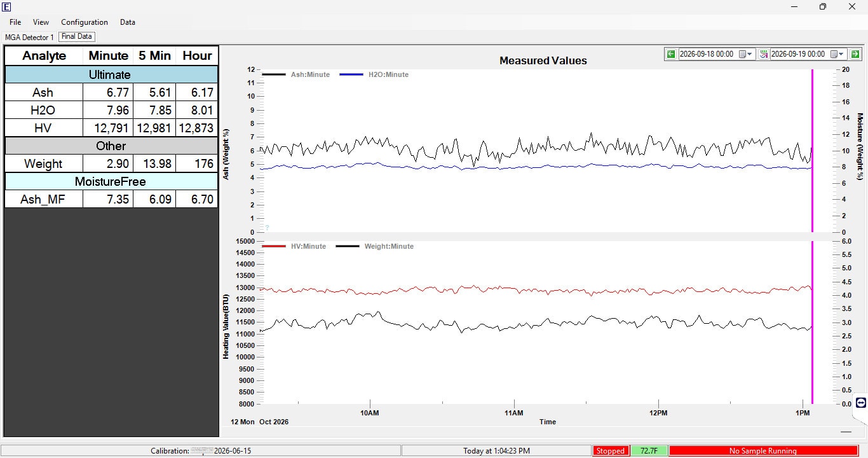Open the View menu
The image size is (868, 458).
(x=41, y=22)
